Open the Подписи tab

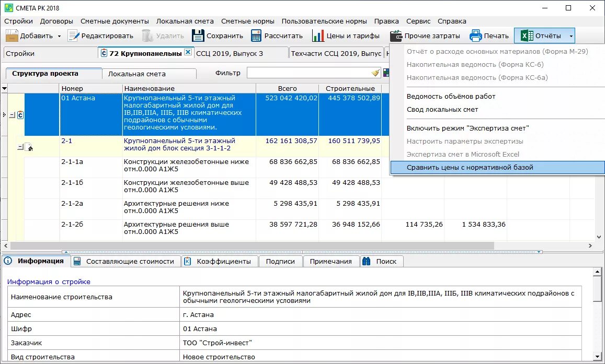coord(280,261)
